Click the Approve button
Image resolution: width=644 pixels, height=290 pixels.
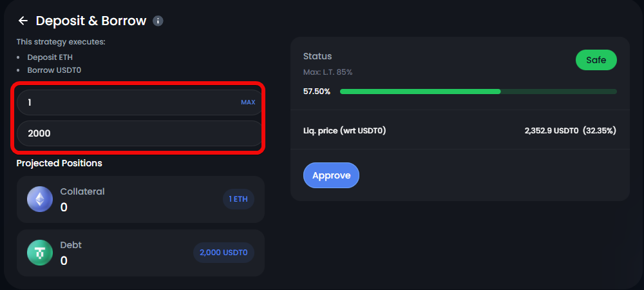click(x=331, y=175)
